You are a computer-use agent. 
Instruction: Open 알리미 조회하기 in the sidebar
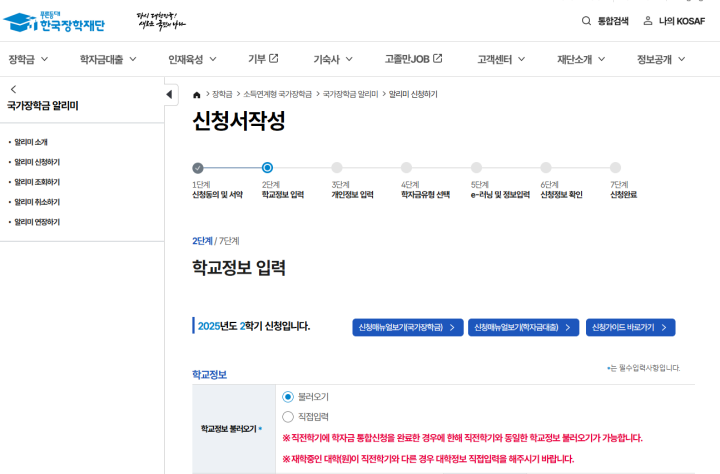37,182
